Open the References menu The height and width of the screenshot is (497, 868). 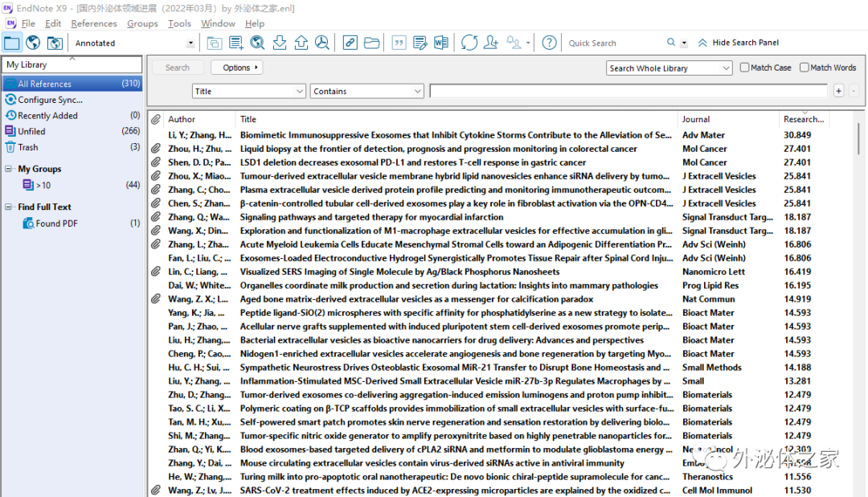click(94, 23)
